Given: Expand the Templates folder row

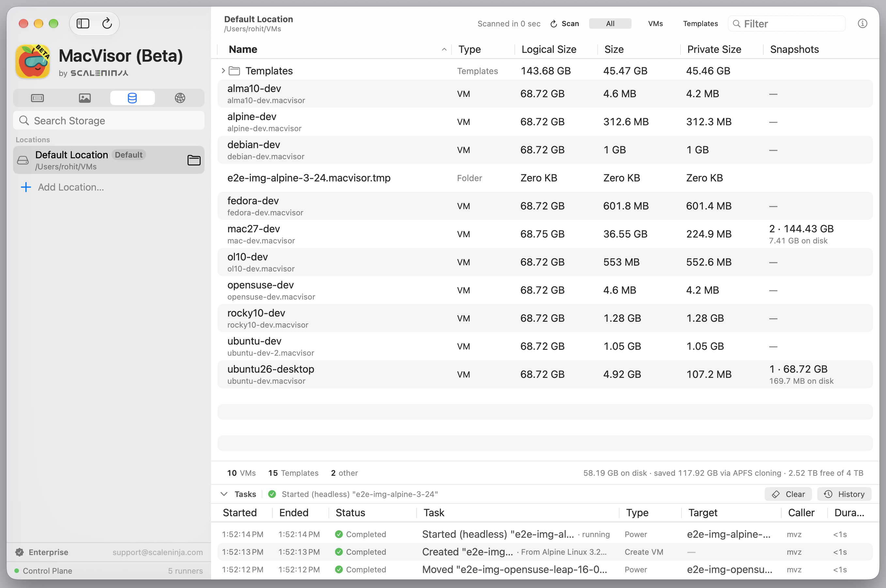Looking at the screenshot, I should [x=223, y=70].
